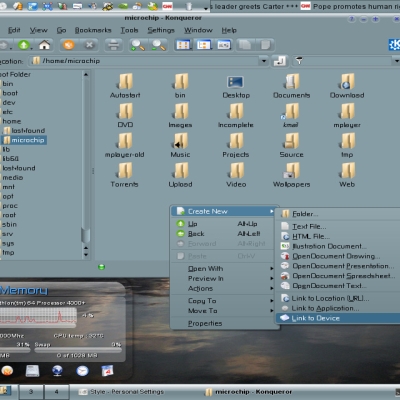Select lost+found under home in sidebar
Screen dimensions: 400x400
tap(24, 131)
